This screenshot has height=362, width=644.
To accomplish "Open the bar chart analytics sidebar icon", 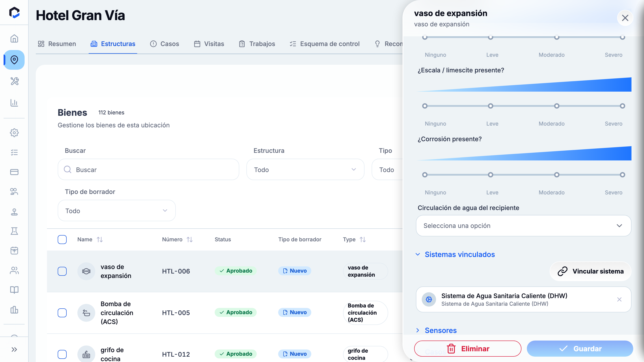I will coord(14,103).
